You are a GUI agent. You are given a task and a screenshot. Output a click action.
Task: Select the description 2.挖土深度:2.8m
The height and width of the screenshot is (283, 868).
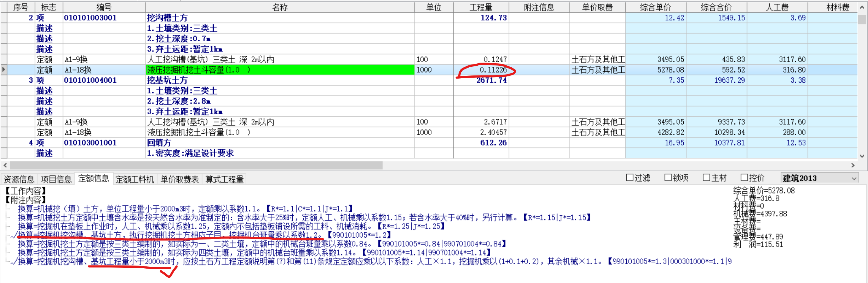coord(280,101)
